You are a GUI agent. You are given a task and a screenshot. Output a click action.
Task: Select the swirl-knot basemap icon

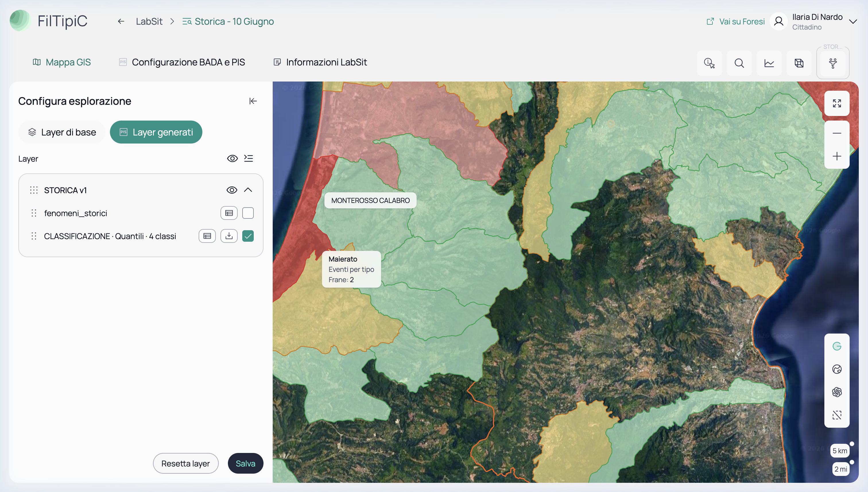(x=837, y=392)
